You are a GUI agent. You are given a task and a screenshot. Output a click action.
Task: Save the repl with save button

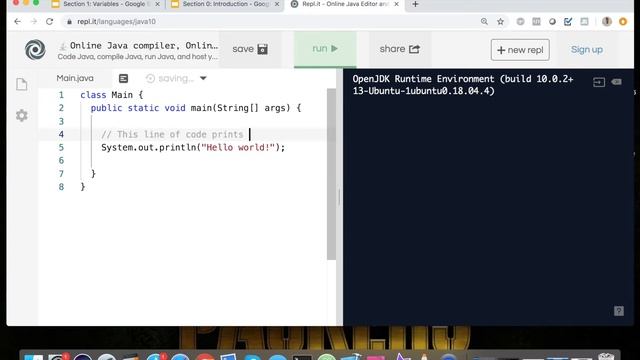click(250, 49)
